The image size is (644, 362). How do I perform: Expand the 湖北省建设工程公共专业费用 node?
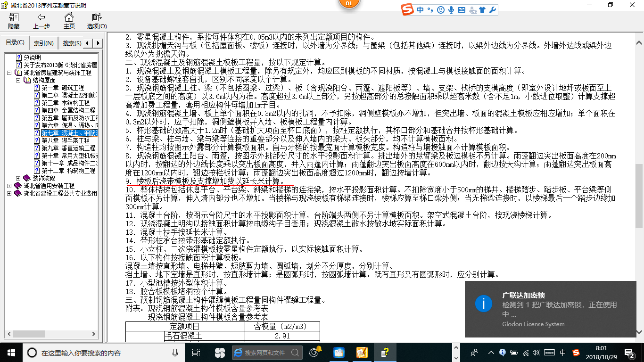[10, 193]
